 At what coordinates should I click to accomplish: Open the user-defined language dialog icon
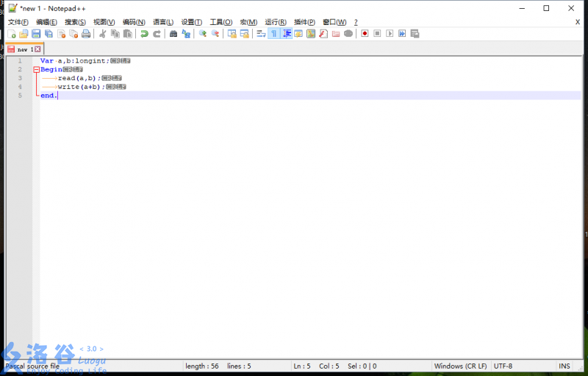tap(298, 34)
